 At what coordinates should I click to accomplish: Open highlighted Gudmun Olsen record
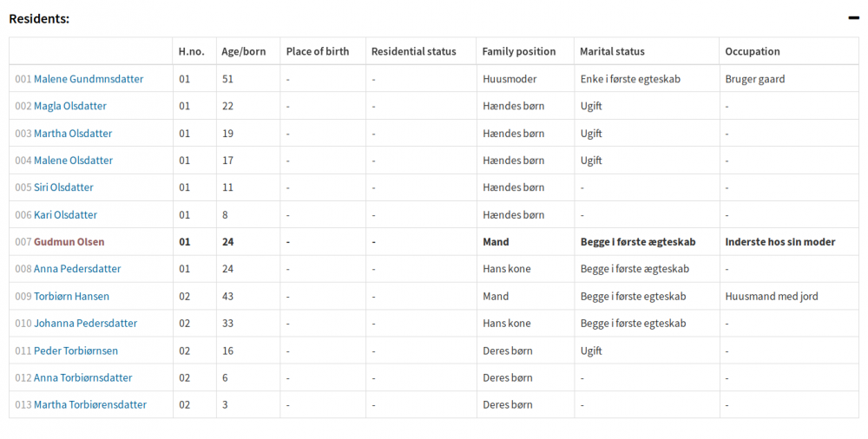point(69,242)
